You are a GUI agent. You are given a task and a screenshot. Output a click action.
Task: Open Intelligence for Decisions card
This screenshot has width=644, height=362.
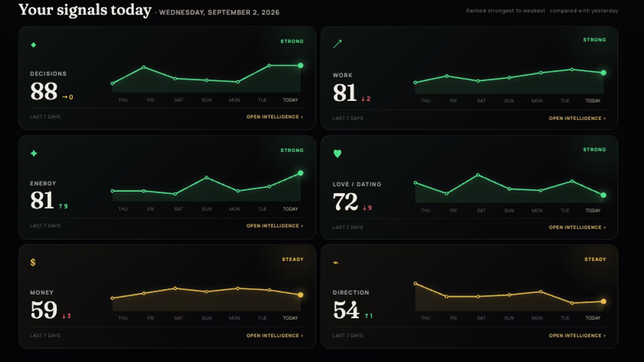pyautogui.click(x=275, y=117)
